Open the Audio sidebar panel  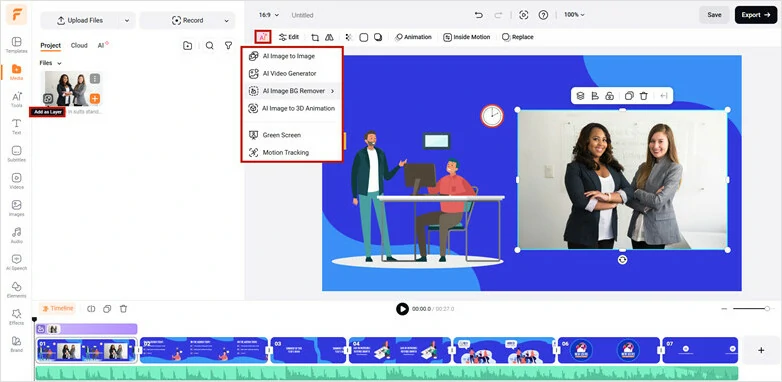(x=16, y=235)
